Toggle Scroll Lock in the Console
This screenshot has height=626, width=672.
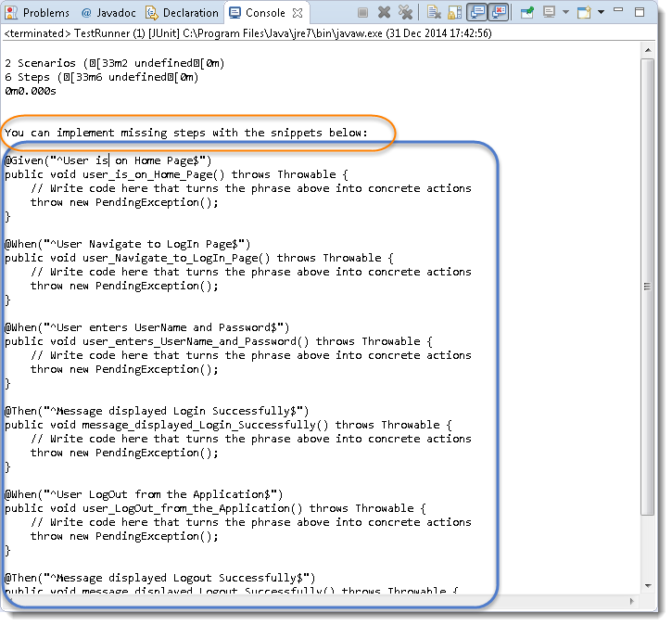[x=454, y=12]
